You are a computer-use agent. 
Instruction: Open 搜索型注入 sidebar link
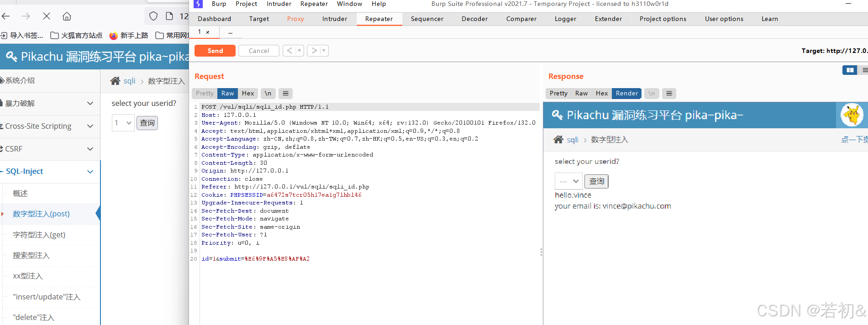31,255
